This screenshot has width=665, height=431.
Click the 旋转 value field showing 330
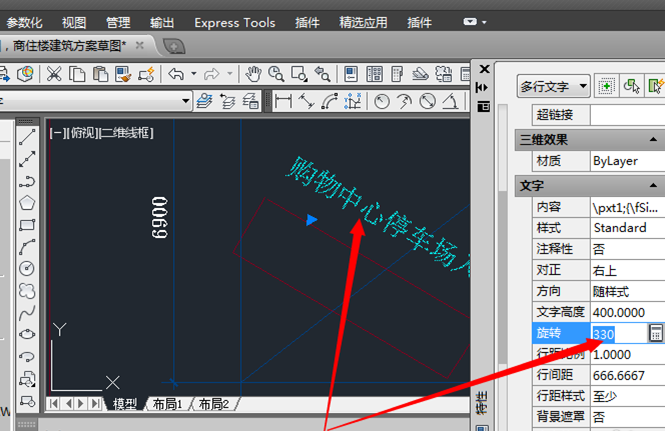click(619, 333)
